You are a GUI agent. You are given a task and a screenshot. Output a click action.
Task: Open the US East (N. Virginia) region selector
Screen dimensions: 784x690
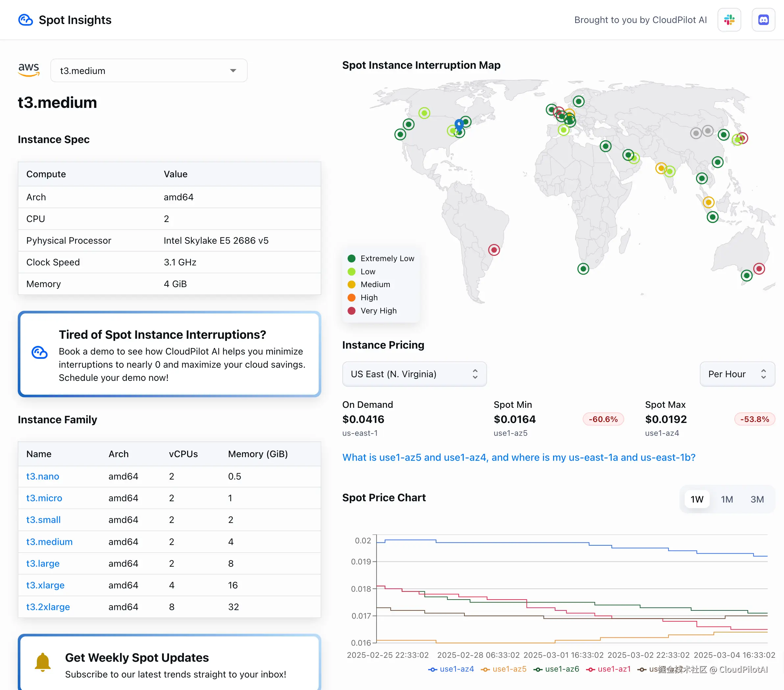point(414,374)
